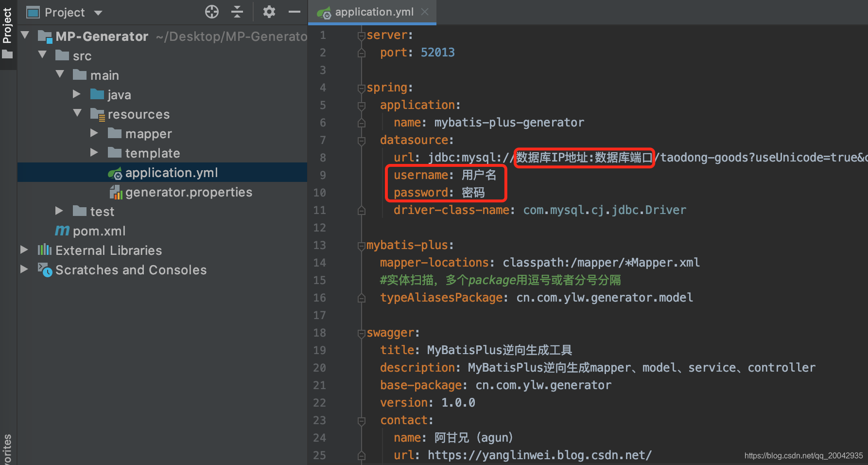Fold the mybatis-plus block at line 13

tap(361, 246)
